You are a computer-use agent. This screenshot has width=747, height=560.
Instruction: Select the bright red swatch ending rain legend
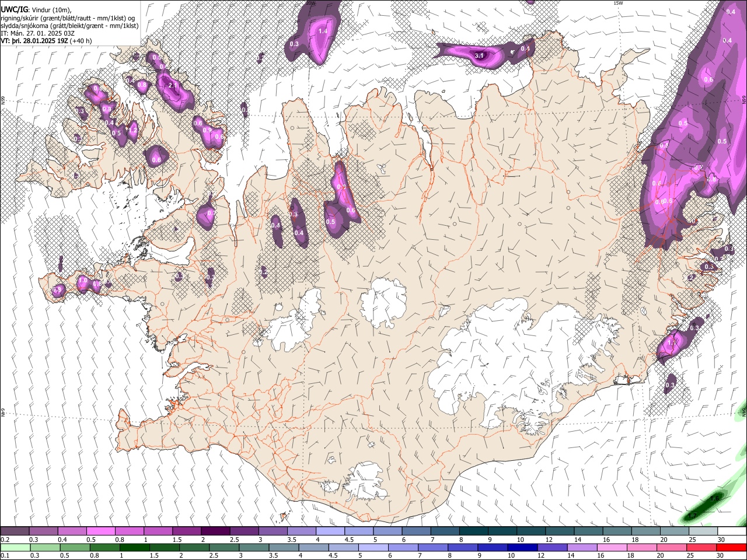pos(731,547)
